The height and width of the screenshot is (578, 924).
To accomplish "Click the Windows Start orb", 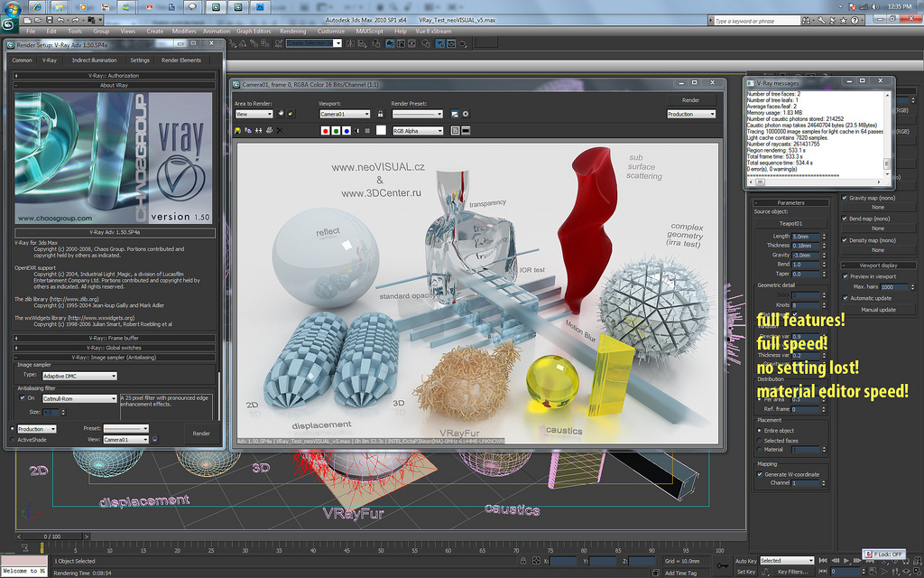I will coord(13,8).
